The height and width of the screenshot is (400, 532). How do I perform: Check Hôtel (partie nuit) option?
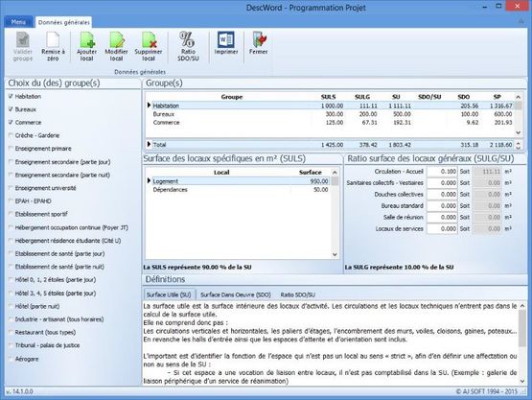pyautogui.click(x=11, y=306)
